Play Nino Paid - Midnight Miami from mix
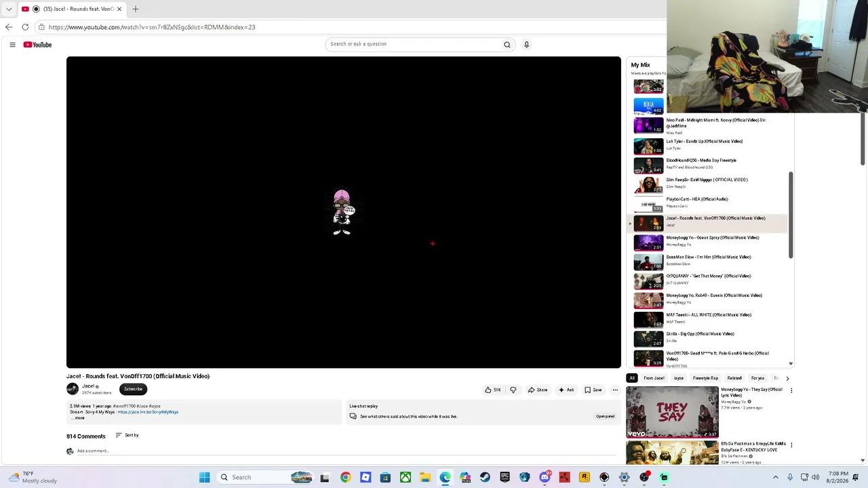 click(709, 126)
